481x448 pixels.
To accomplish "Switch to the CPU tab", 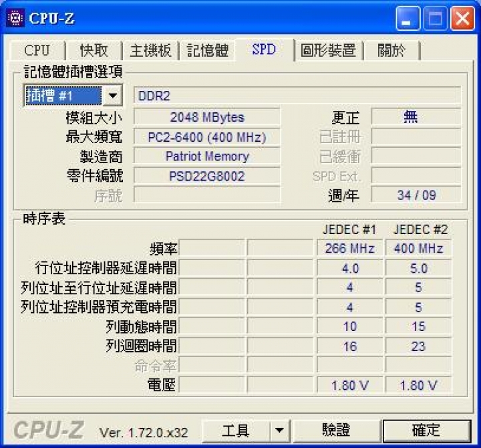I will 37,50.
